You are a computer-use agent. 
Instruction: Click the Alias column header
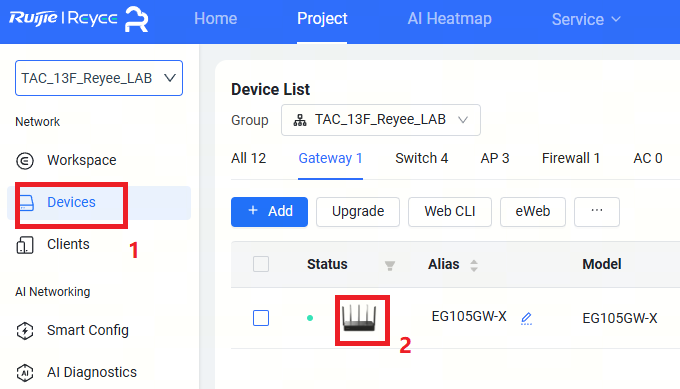[443, 264]
